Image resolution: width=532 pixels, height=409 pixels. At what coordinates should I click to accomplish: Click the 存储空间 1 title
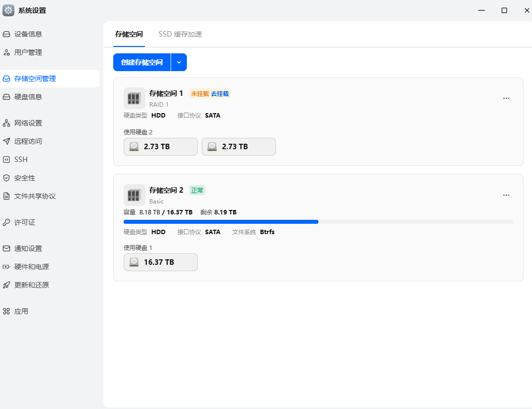pos(166,93)
